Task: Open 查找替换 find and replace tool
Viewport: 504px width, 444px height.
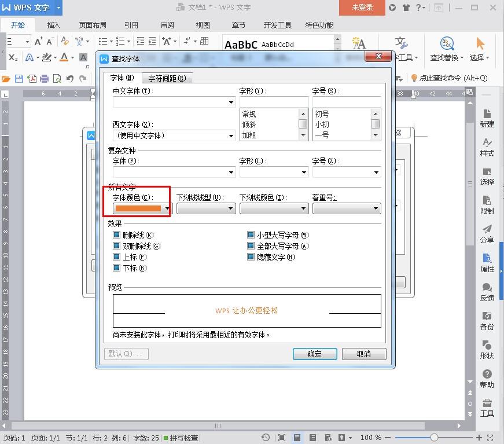Action: (x=447, y=49)
